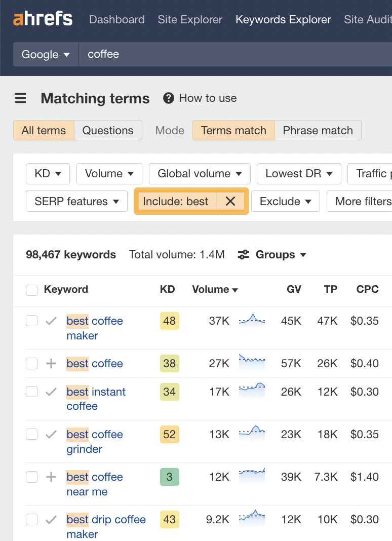Viewport: 392px width, 541px height.
Task: Expand the Groups dropdown
Action: pyautogui.click(x=272, y=255)
